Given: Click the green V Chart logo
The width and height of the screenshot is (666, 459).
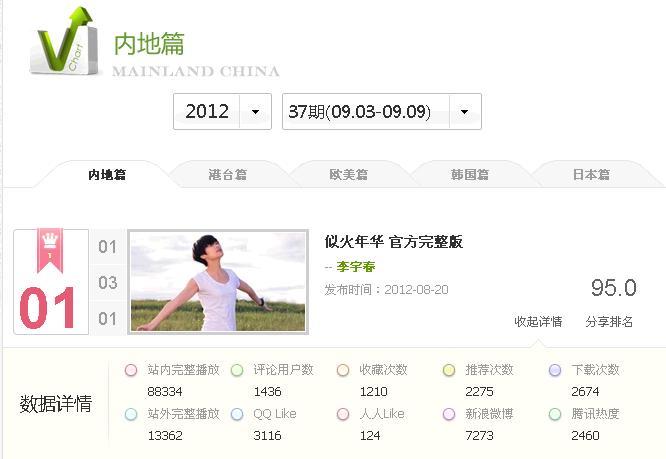Looking at the screenshot, I should [64, 41].
